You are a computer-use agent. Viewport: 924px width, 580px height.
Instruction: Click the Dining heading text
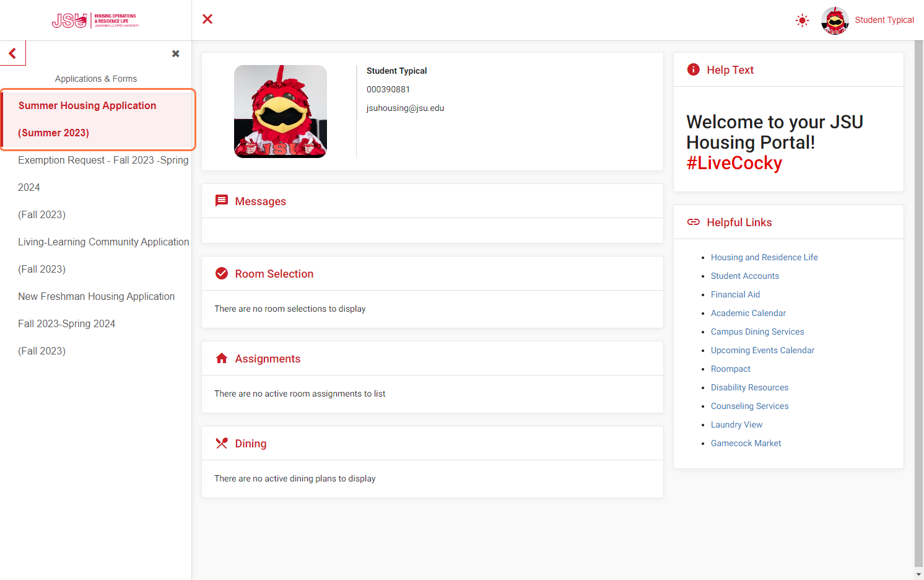[251, 444]
